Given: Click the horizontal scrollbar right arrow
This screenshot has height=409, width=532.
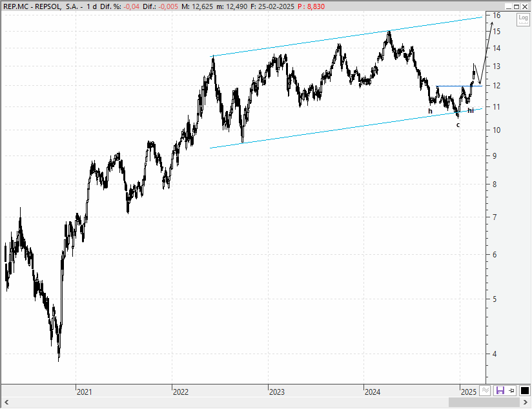Looking at the screenshot, I should pyautogui.click(x=526, y=403).
